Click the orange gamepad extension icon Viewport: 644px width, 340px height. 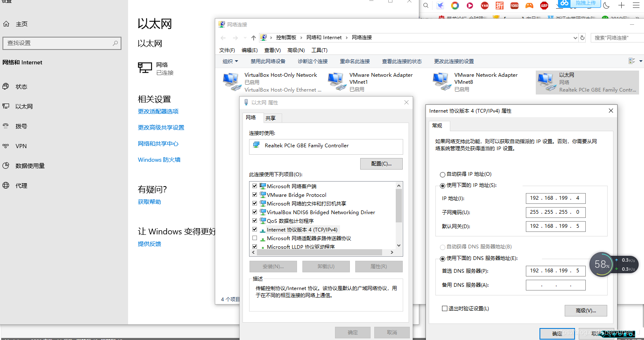[529, 5]
